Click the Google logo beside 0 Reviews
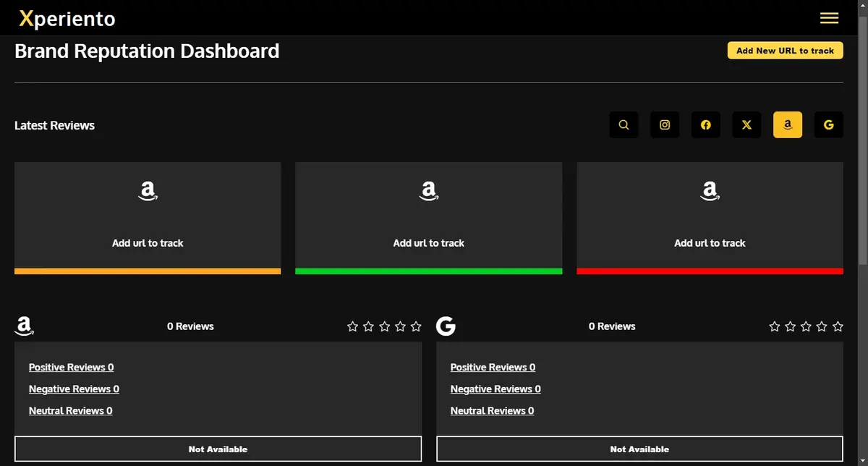 click(446, 326)
